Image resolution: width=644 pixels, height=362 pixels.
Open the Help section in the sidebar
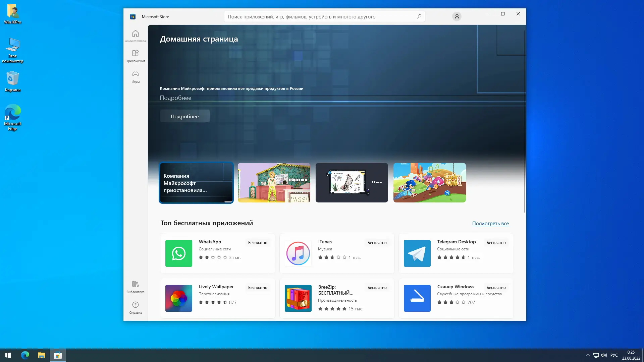pos(135,307)
